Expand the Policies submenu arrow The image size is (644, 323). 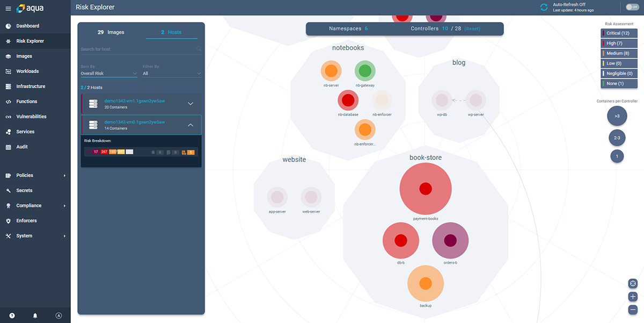64,176
